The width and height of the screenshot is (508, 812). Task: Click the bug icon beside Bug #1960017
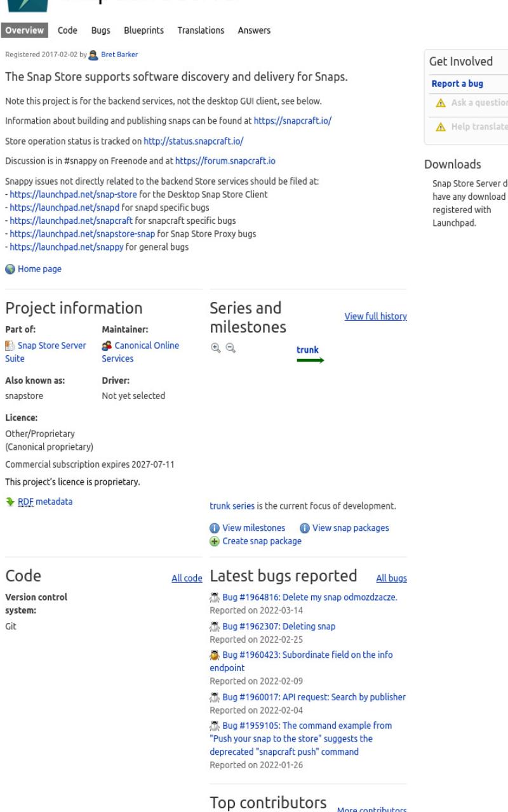pos(214,698)
